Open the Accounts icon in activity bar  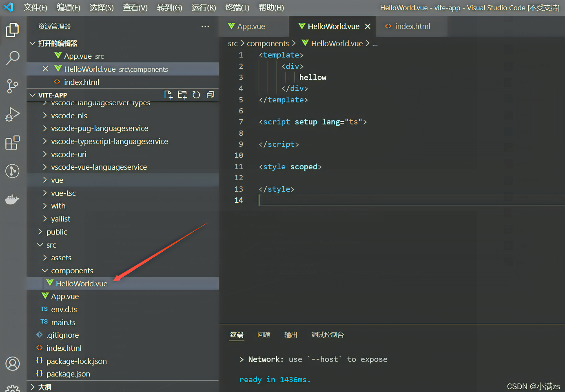click(x=13, y=363)
